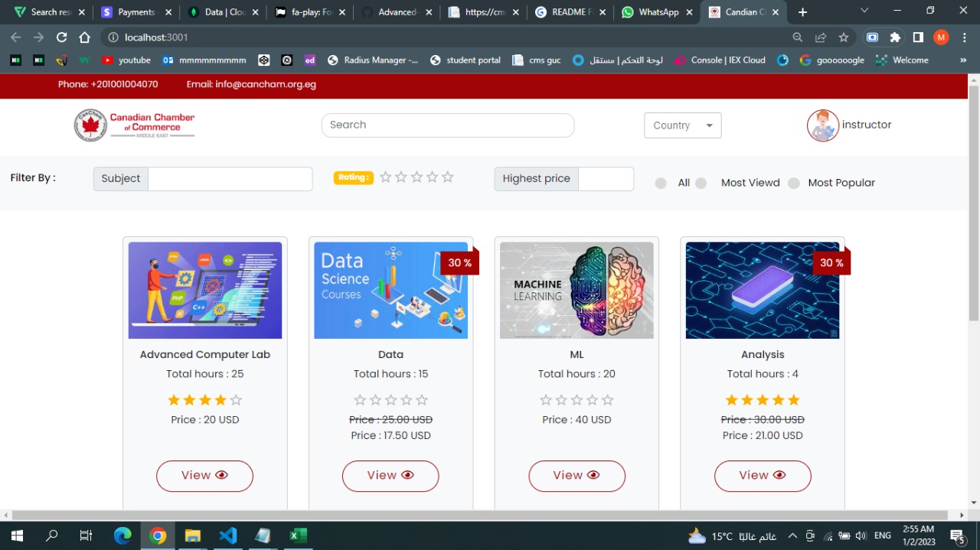Image resolution: width=980 pixels, height=550 pixels.
Task: Open Windows Start menu
Action: [16, 535]
